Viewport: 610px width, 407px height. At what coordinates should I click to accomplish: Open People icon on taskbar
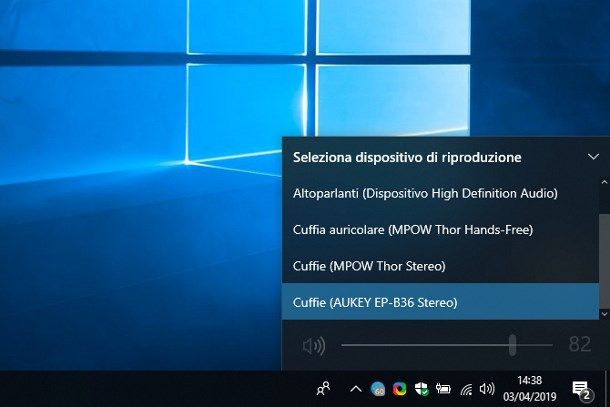[323, 388]
